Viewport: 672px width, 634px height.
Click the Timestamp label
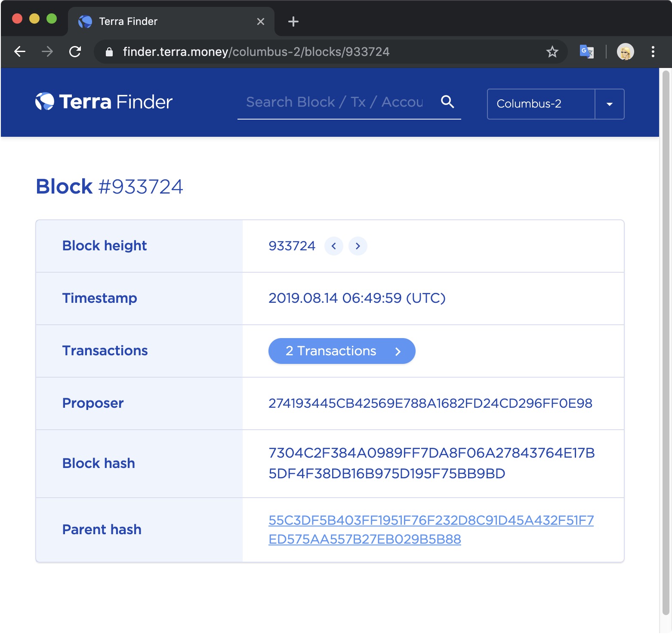[100, 298]
